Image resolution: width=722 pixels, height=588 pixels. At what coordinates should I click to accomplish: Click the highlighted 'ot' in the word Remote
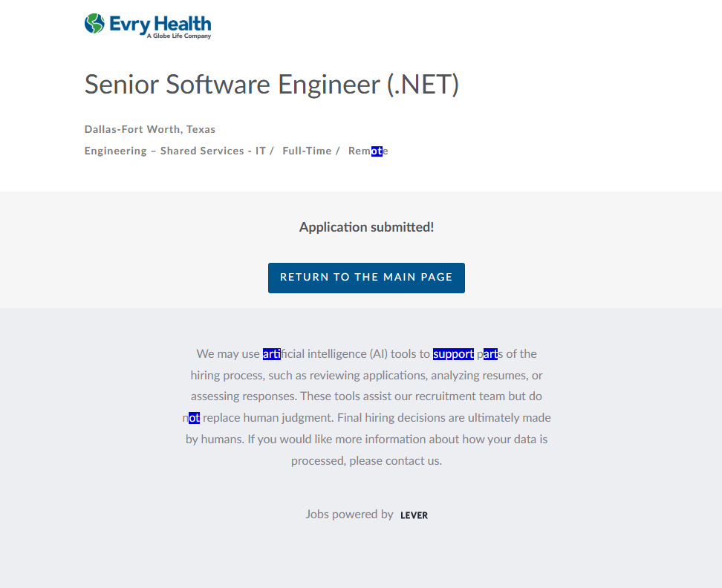(377, 151)
